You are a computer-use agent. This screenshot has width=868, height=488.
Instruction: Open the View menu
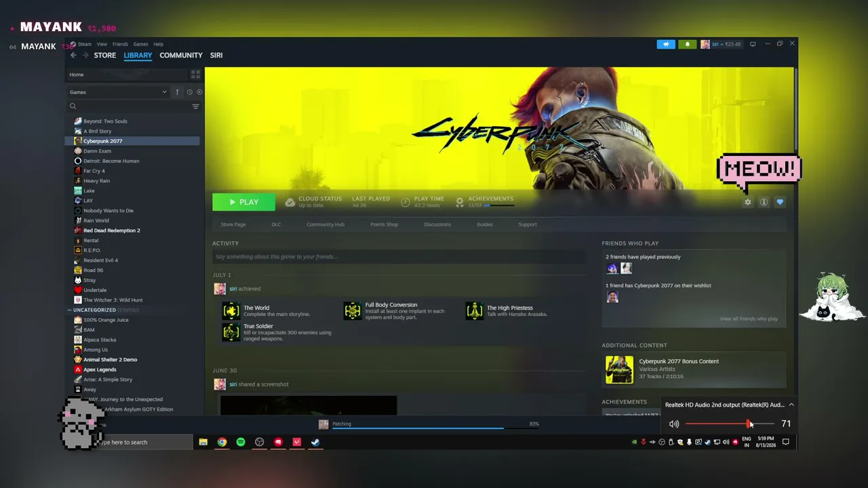point(102,44)
